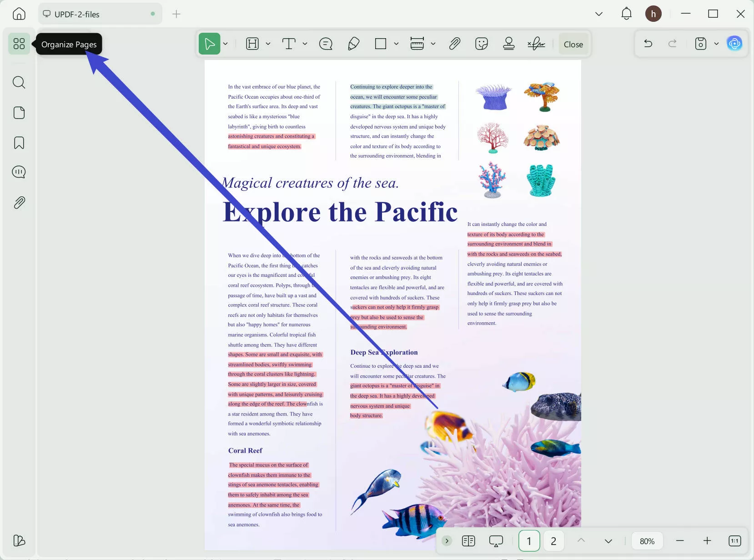This screenshot has height=560, width=754.
Task: Open the Sticker tool
Action: pos(481,44)
